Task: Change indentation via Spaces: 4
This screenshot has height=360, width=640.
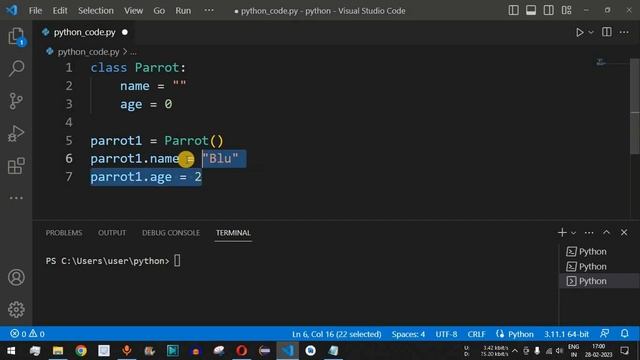Action: (x=408, y=334)
